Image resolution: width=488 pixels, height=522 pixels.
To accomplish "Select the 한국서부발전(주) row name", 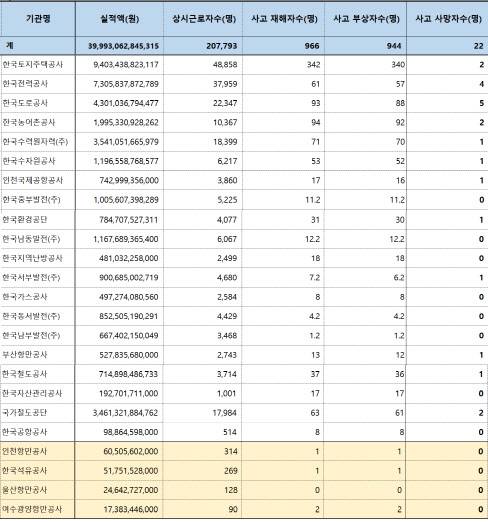I will 31,277.
